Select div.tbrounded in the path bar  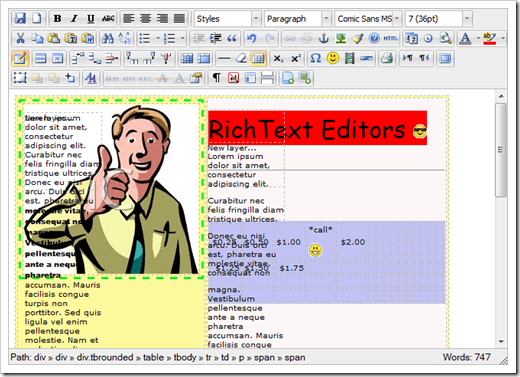[x=105, y=357]
